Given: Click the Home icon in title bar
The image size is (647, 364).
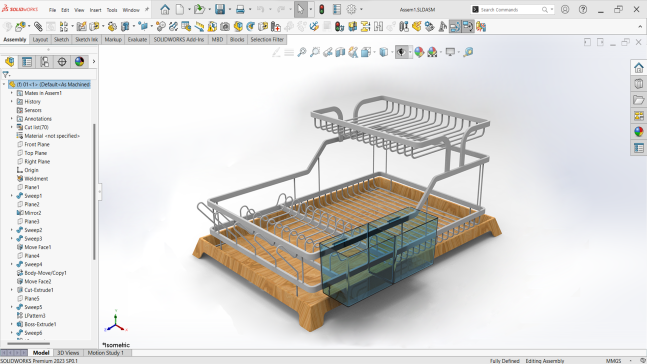Looking at the screenshot, I should [165, 9].
